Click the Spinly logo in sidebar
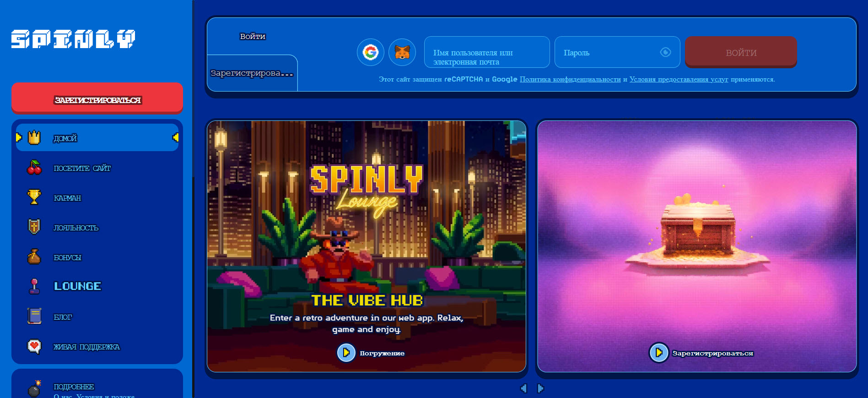Image resolution: width=868 pixels, height=398 pixels. click(x=73, y=39)
